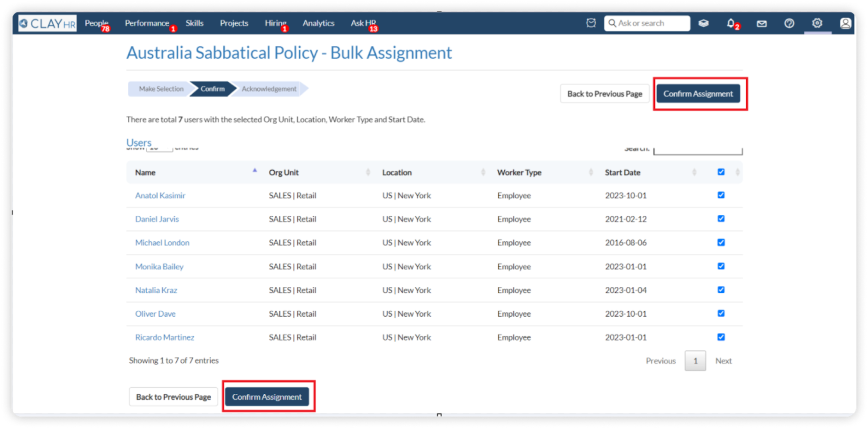
Task: Click bottom Back to Previous Page button
Action: tap(173, 397)
